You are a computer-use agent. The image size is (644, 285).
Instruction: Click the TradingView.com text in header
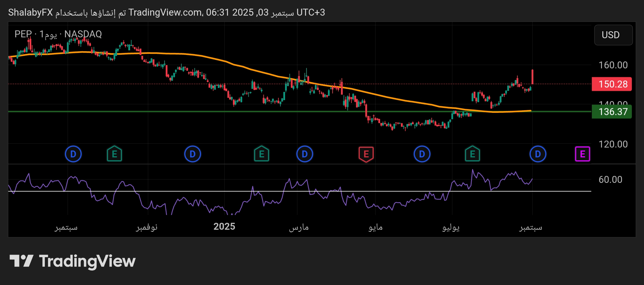[x=165, y=12]
